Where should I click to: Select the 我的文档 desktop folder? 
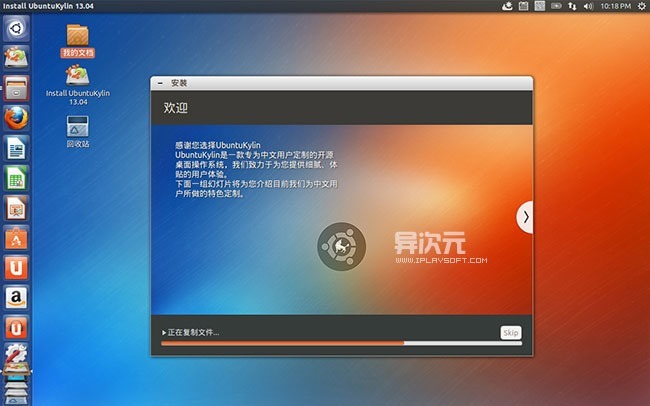pyautogui.click(x=78, y=40)
